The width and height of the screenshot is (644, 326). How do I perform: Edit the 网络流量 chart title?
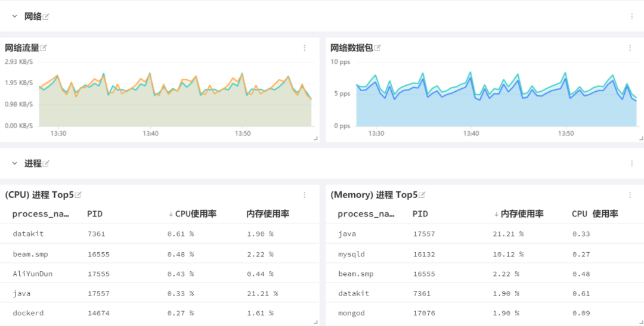tap(44, 48)
